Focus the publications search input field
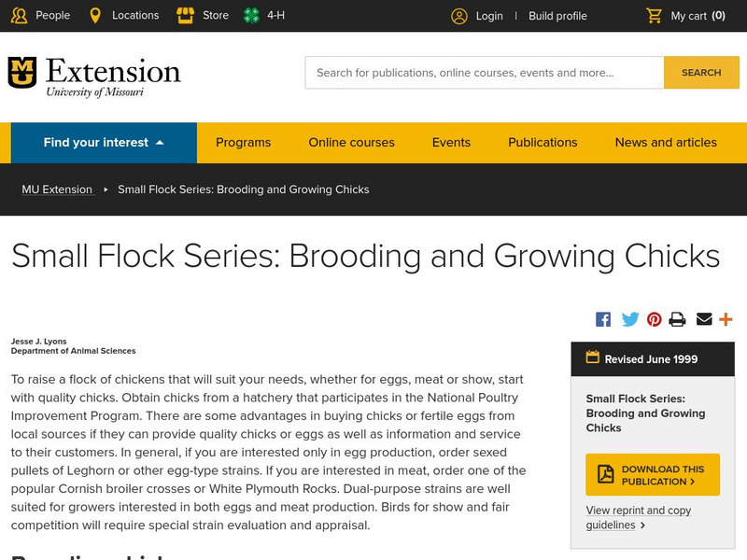The height and width of the screenshot is (560, 747). [484, 73]
